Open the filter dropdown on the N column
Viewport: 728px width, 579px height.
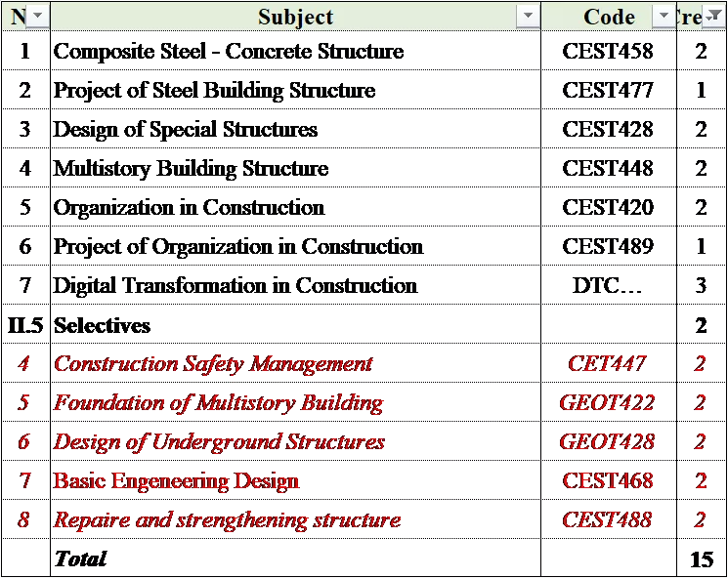point(37,17)
